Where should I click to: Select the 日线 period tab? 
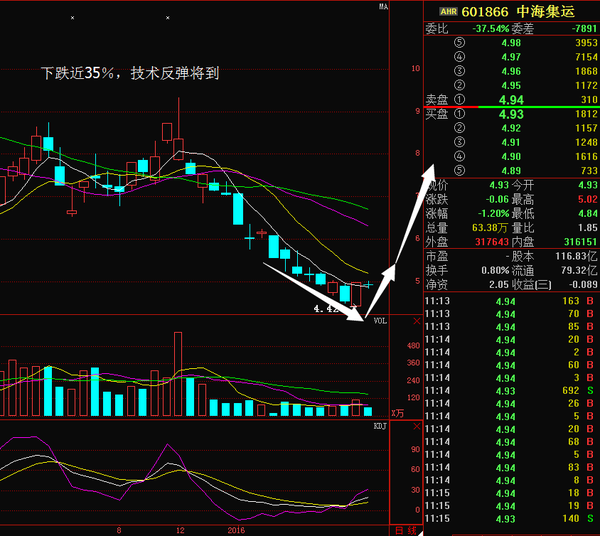pyautogui.click(x=405, y=529)
